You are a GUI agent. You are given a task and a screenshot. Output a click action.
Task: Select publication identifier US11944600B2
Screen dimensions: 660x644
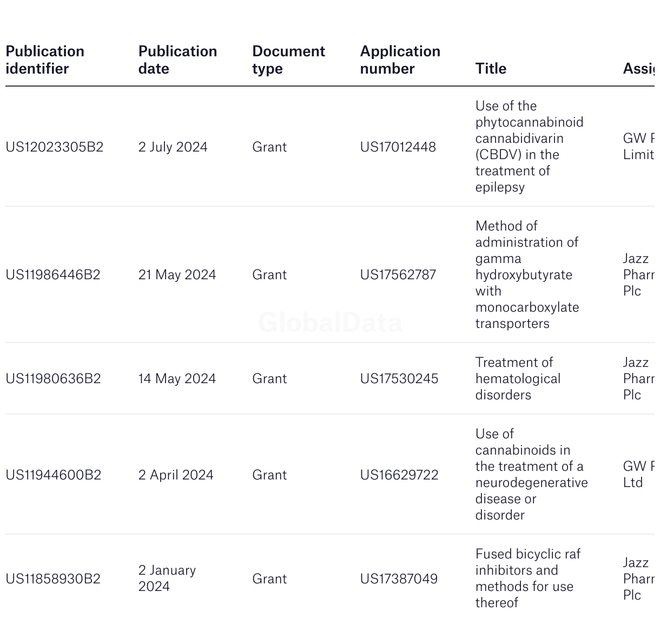(x=54, y=475)
